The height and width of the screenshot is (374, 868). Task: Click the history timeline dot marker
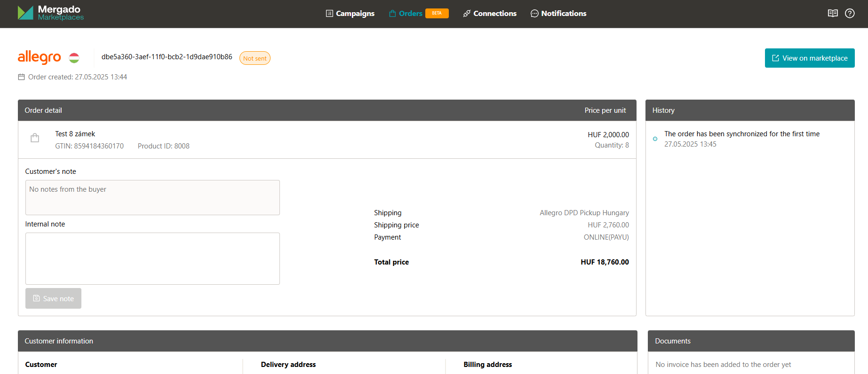[655, 139]
